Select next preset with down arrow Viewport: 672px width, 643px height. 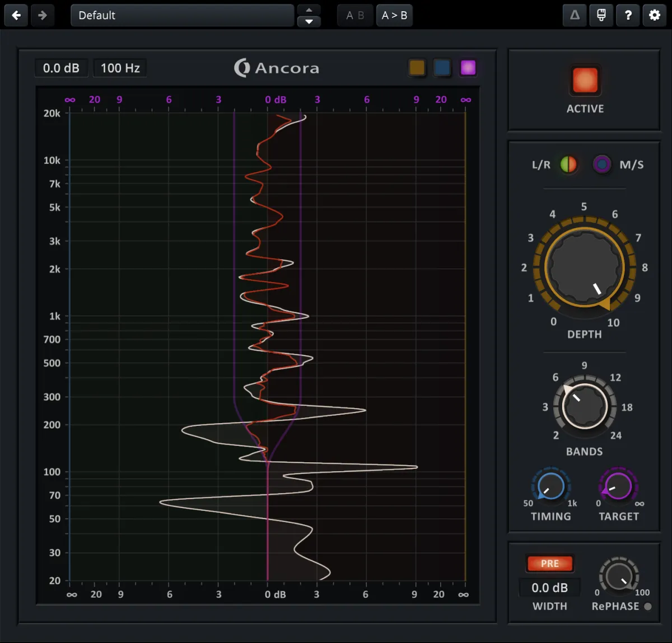pos(309,21)
